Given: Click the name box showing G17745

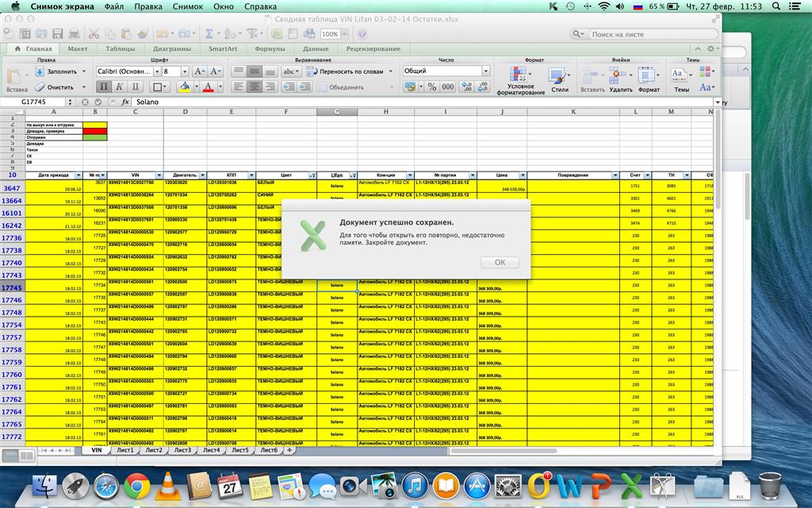Looking at the screenshot, I should 33,102.
